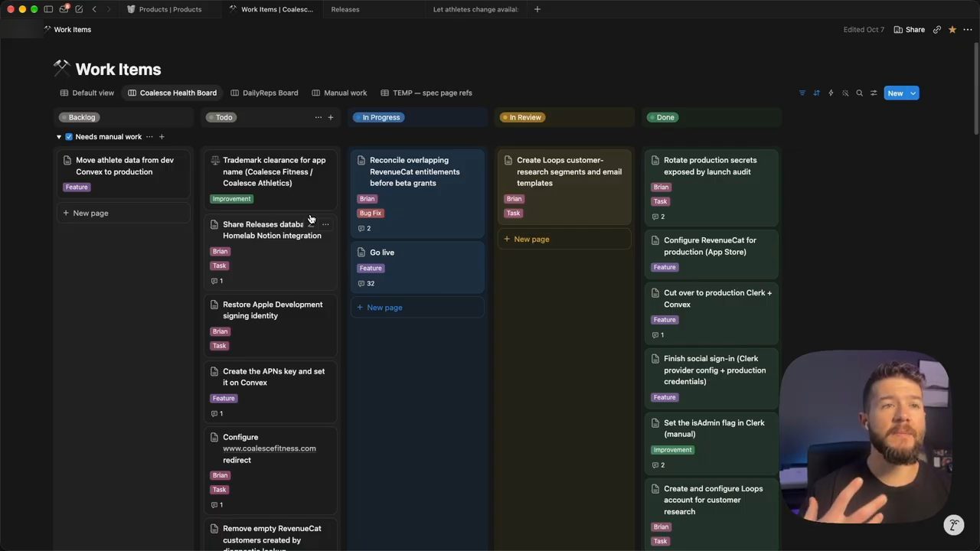The width and height of the screenshot is (980, 551).
Task: Collapse the Needs manual work group
Action: [59, 137]
